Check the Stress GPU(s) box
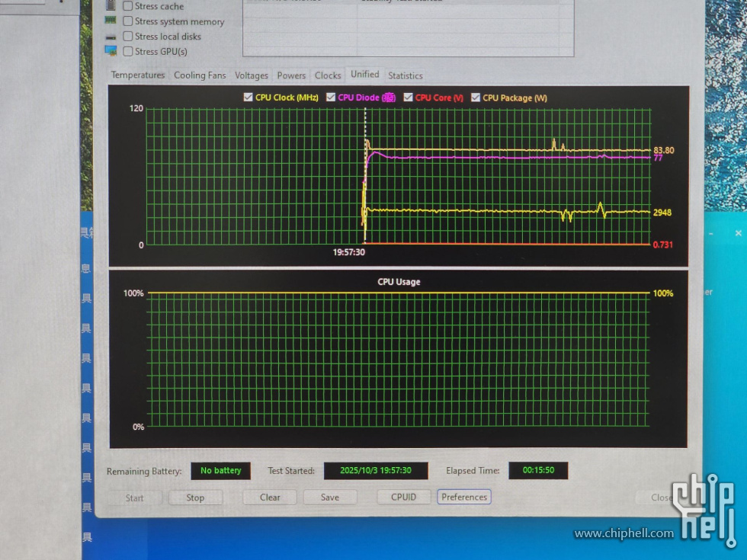Screen dimensions: 747x560 (x=128, y=52)
